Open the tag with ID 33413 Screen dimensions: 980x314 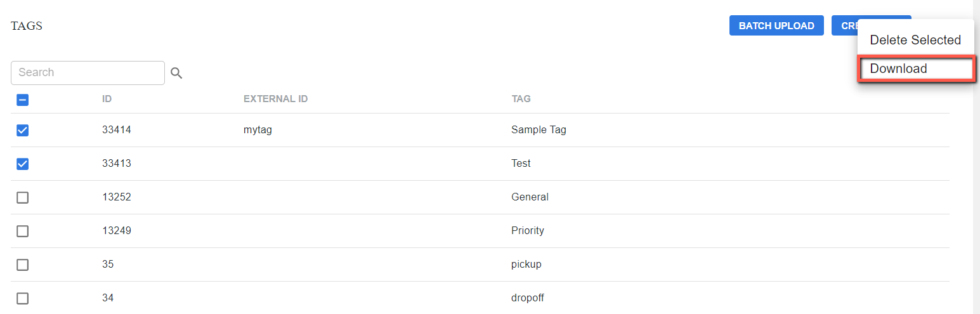(480, 164)
